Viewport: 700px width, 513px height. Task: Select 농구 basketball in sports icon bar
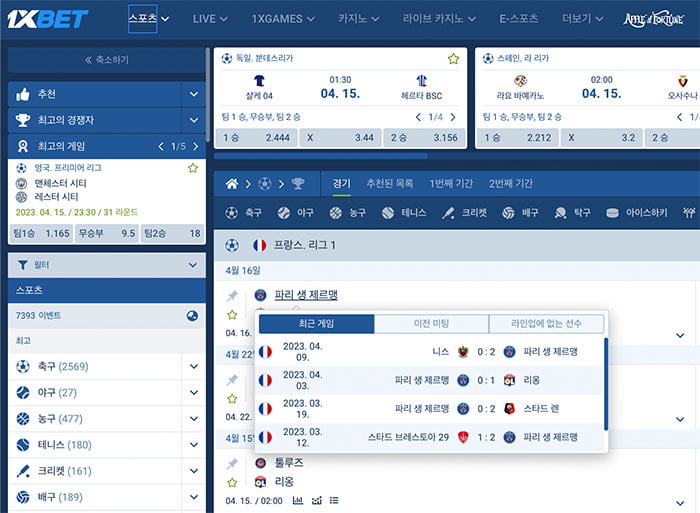(348, 213)
